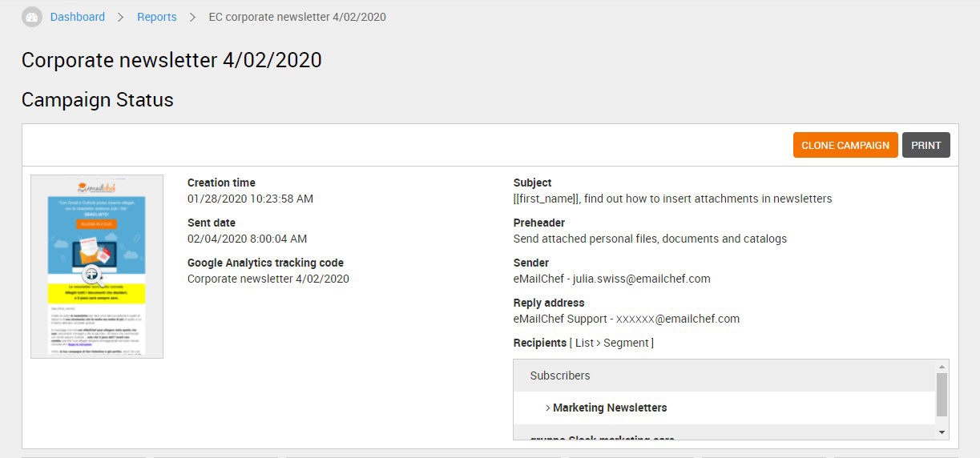The image size is (980, 458).
Task: Click the dashboard gauge icon in breadcrumb
Action: click(x=32, y=17)
